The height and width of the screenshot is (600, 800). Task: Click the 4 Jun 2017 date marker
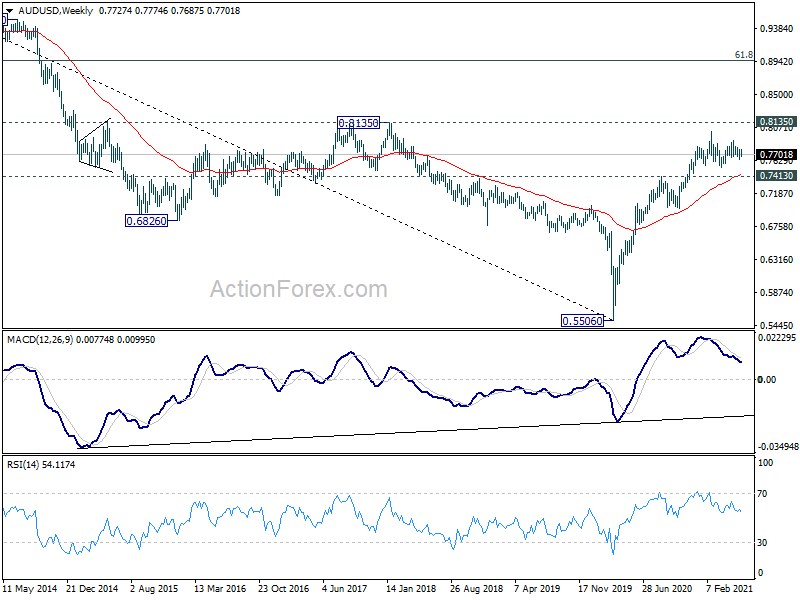[x=345, y=589]
